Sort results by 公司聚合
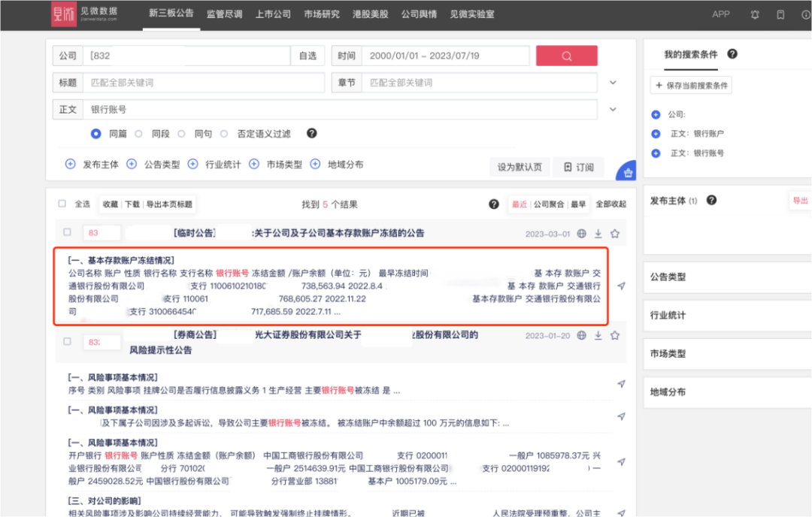 tap(548, 204)
